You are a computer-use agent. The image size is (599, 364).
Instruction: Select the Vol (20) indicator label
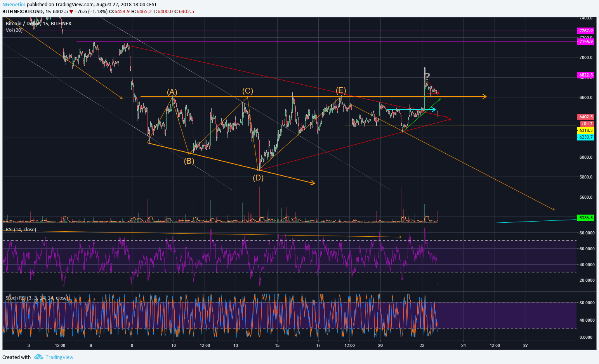click(14, 30)
